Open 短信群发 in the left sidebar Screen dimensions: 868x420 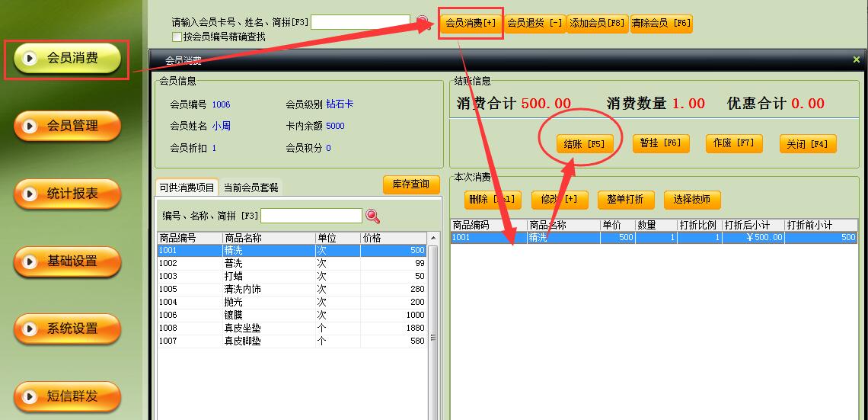[67, 396]
